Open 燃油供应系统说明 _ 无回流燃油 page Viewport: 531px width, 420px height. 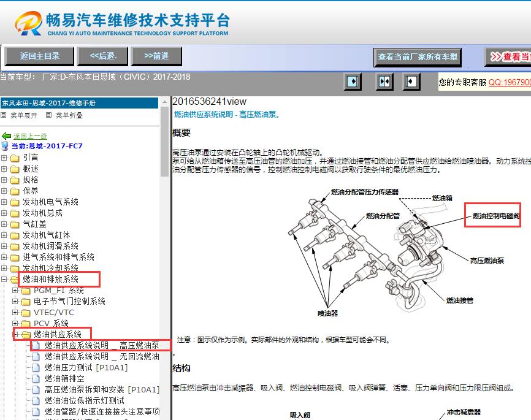click(102, 356)
